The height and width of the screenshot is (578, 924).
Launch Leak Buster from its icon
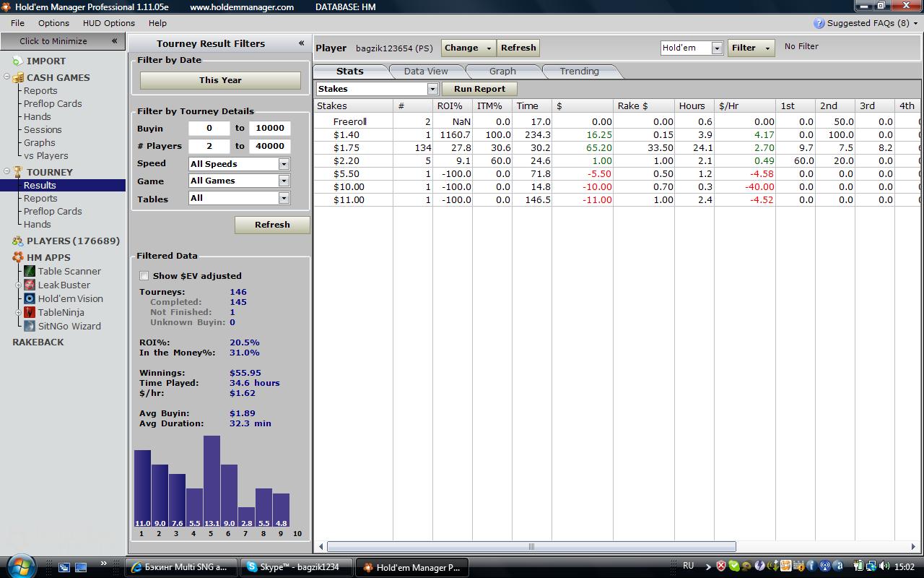click(x=30, y=285)
